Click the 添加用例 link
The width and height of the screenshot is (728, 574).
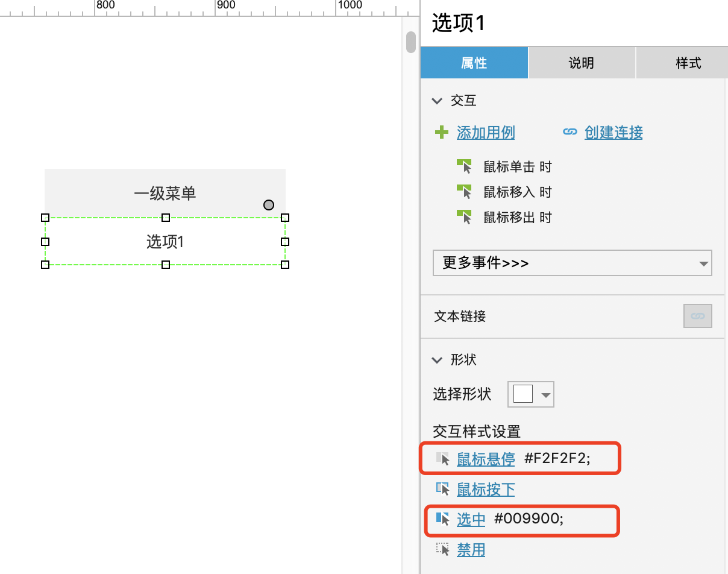[486, 132]
